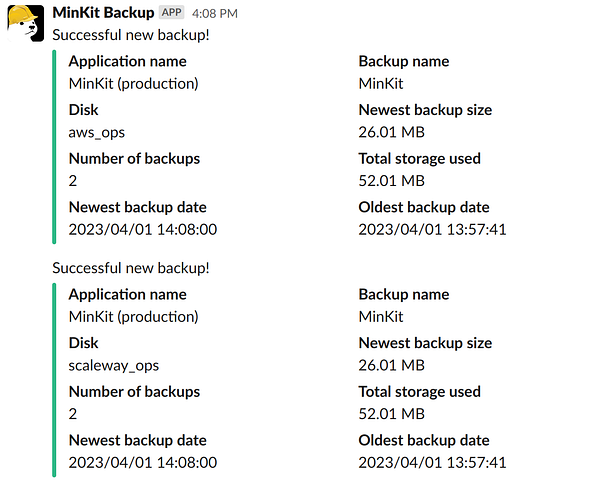
Task: Open the MinKit Backup sender name
Action: (103, 13)
